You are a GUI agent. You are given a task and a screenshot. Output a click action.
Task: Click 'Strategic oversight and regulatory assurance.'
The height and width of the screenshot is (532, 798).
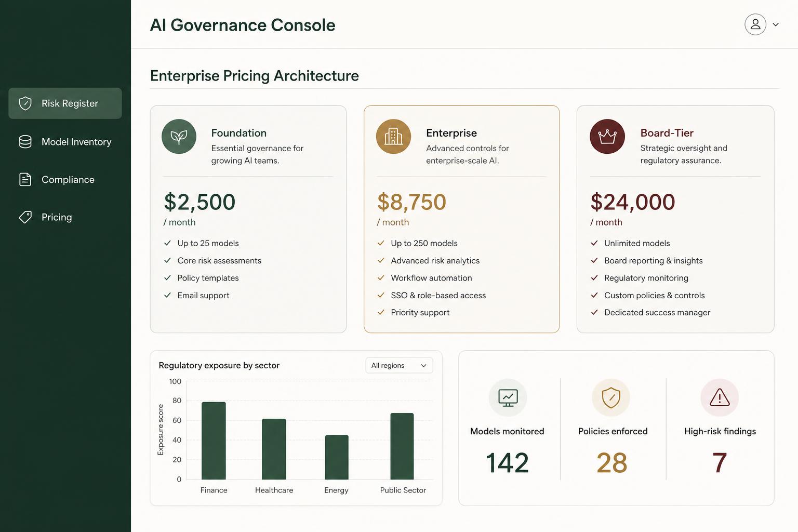pyautogui.click(x=684, y=154)
